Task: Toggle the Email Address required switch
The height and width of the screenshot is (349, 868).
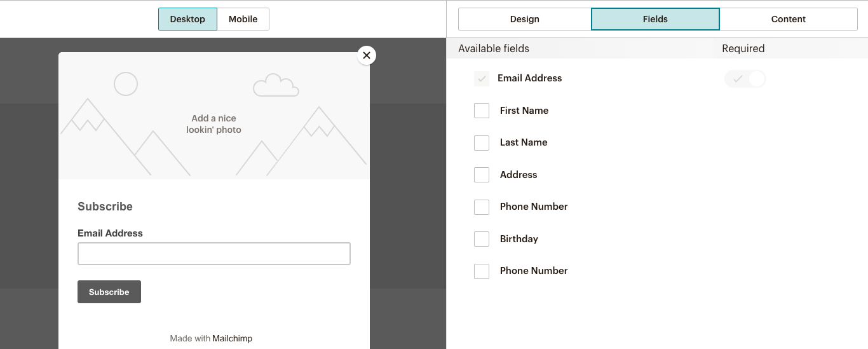Action: click(745, 79)
